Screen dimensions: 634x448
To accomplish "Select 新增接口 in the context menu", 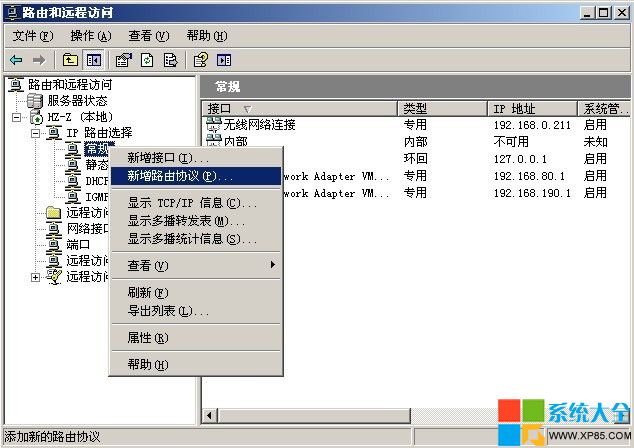I will coord(167,158).
